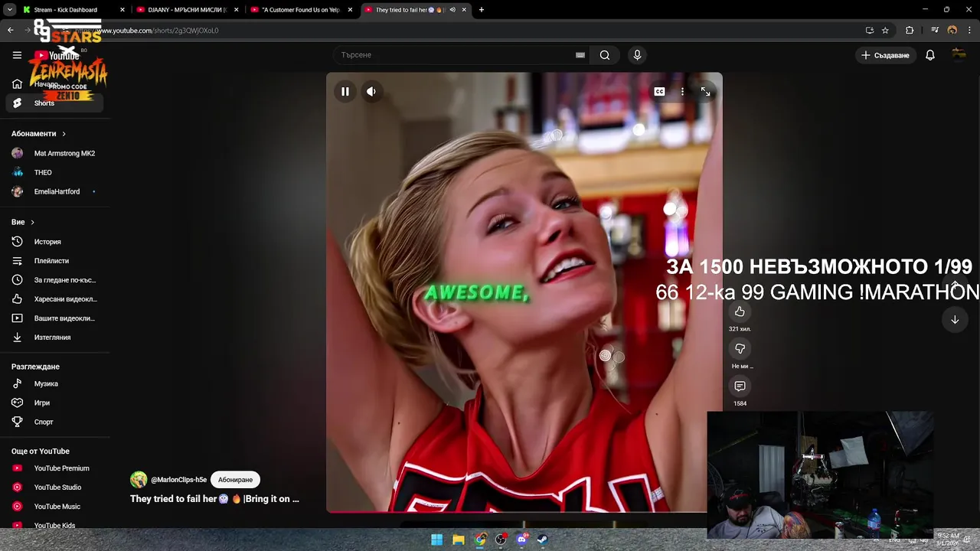The image size is (980, 551).
Task: Browse Спорт category
Action: pos(54,422)
